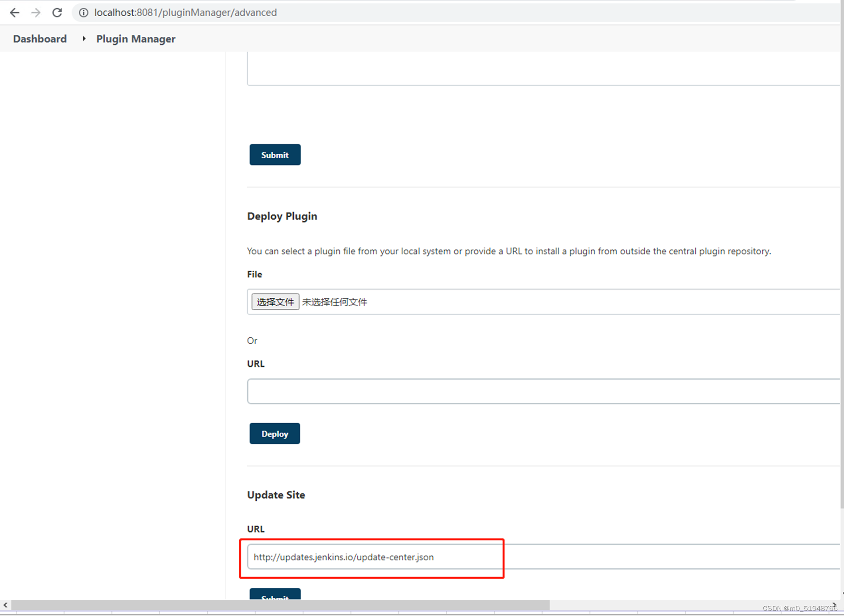844x616 pixels.
Task: Click the large text area at top
Action: (543, 68)
